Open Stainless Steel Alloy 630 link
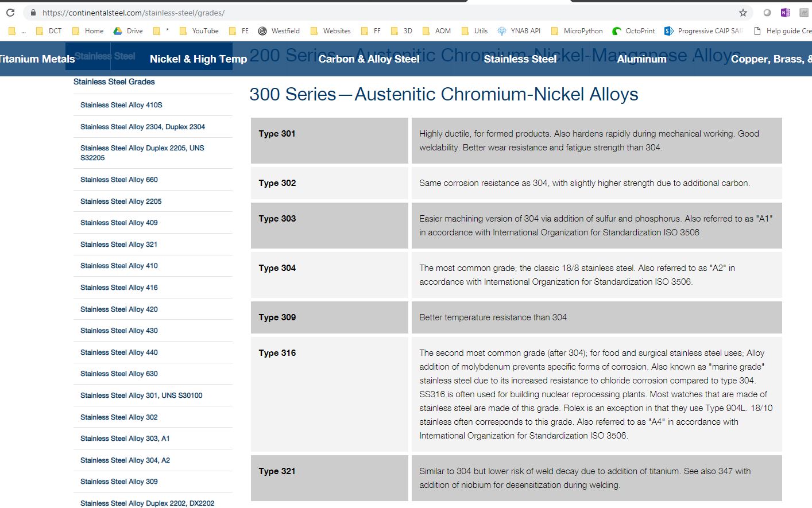The width and height of the screenshot is (812, 508). point(119,374)
